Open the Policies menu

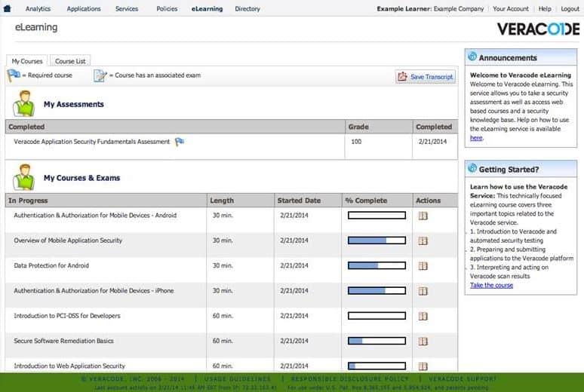coord(167,8)
